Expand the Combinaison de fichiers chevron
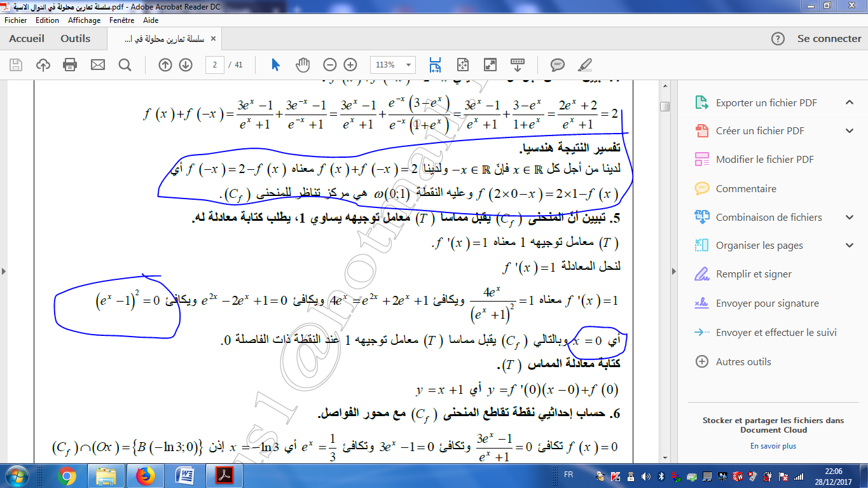Viewport: 868px width, 488px height. coord(850,217)
